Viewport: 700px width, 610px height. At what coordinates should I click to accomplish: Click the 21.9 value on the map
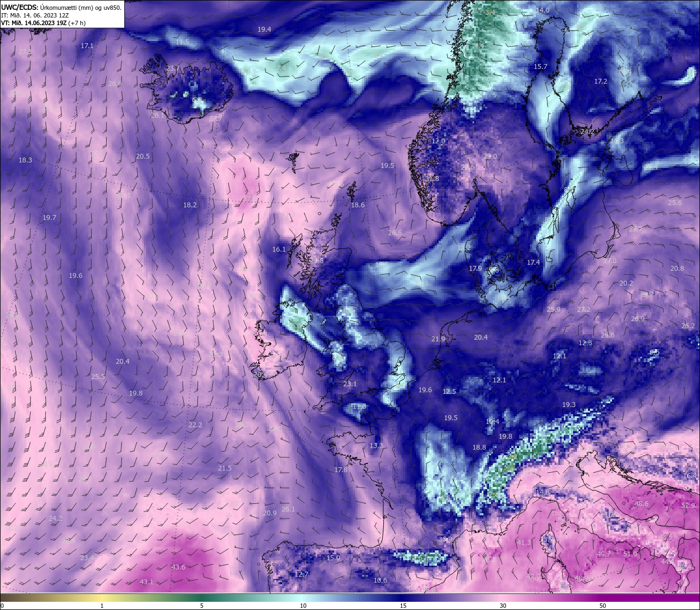(438, 339)
